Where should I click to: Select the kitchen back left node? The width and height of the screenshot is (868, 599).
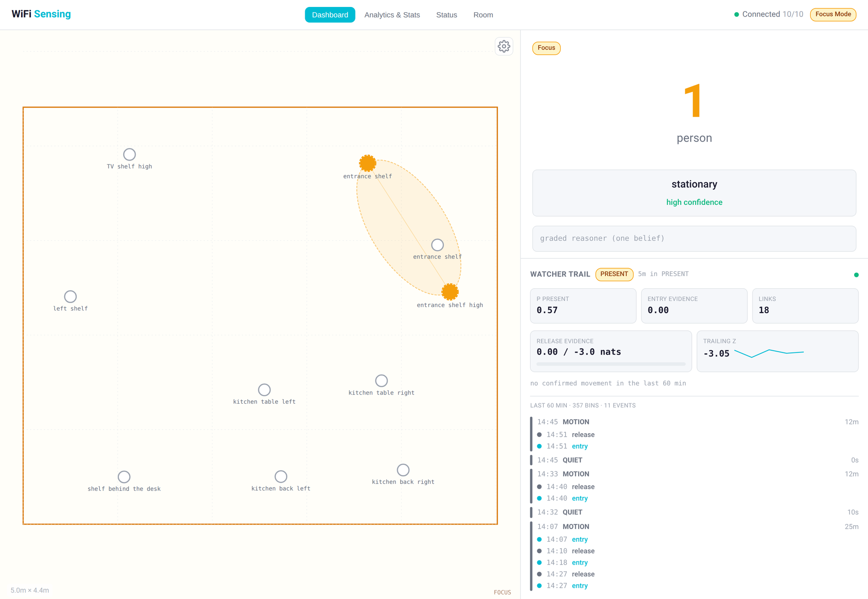point(281,477)
